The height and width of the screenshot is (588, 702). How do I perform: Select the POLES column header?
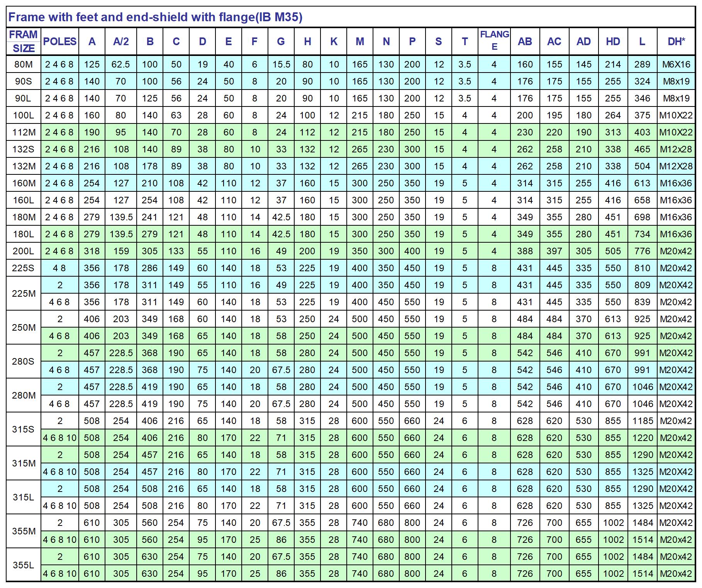coord(60,41)
